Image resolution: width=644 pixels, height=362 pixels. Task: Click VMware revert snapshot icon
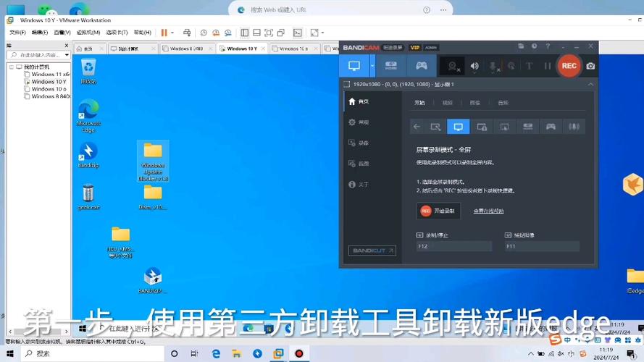pos(216,33)
